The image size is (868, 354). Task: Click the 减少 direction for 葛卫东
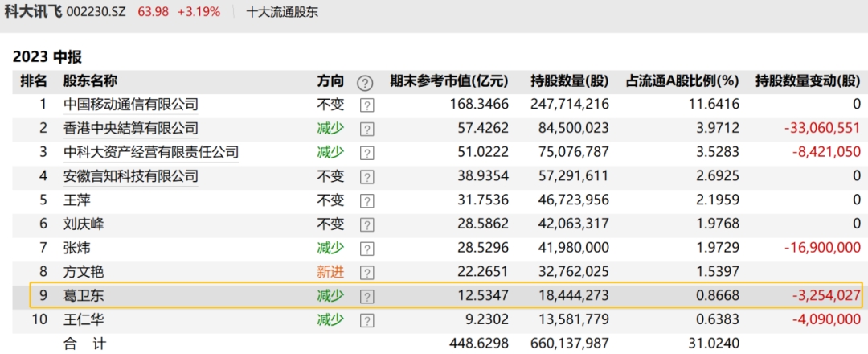click(x=330, y=296)
